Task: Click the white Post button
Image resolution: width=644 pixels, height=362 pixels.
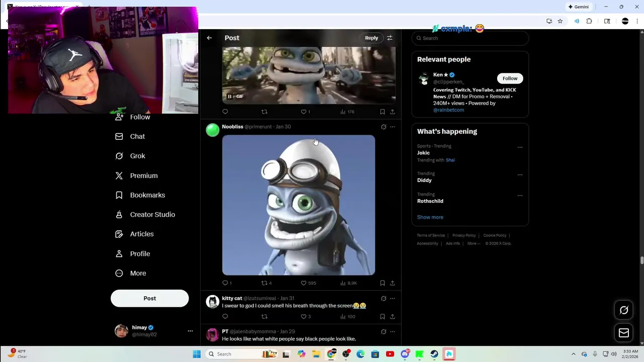Action: [x=149, y=298]
